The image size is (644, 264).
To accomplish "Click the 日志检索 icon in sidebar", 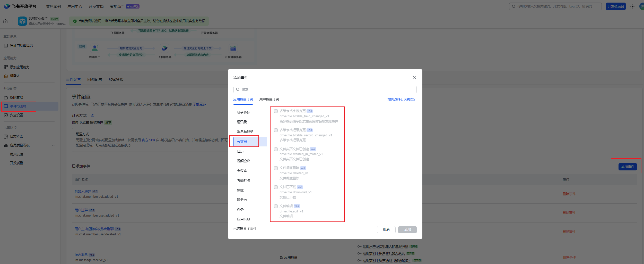I will click(6, 136).
